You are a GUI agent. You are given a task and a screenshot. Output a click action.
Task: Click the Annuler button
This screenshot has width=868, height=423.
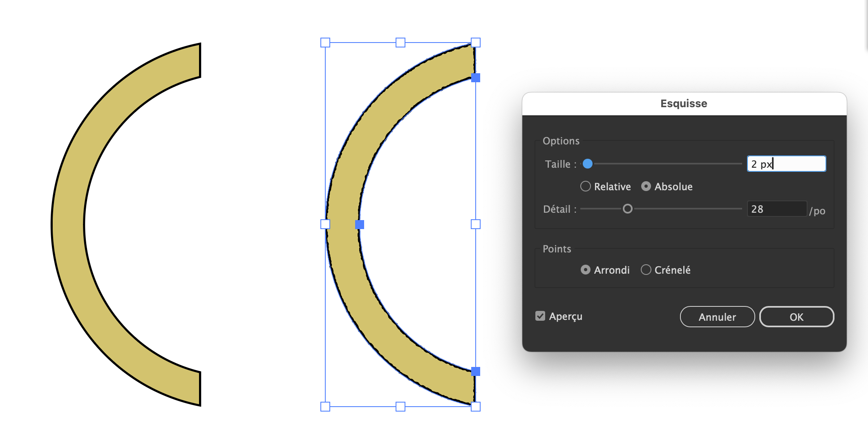[717, 317]
